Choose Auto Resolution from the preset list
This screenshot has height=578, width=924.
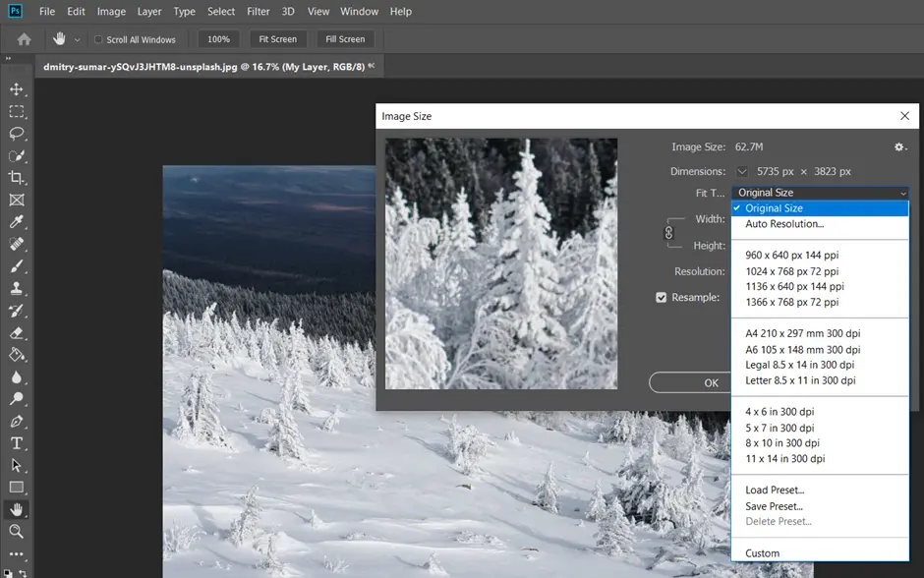[784, 224]
